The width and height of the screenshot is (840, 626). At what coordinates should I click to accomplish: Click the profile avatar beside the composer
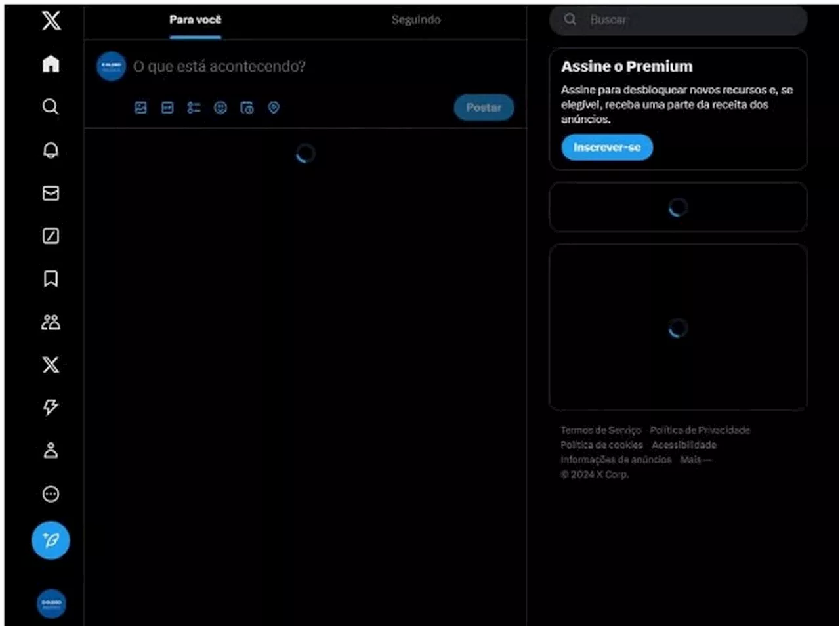112,66
